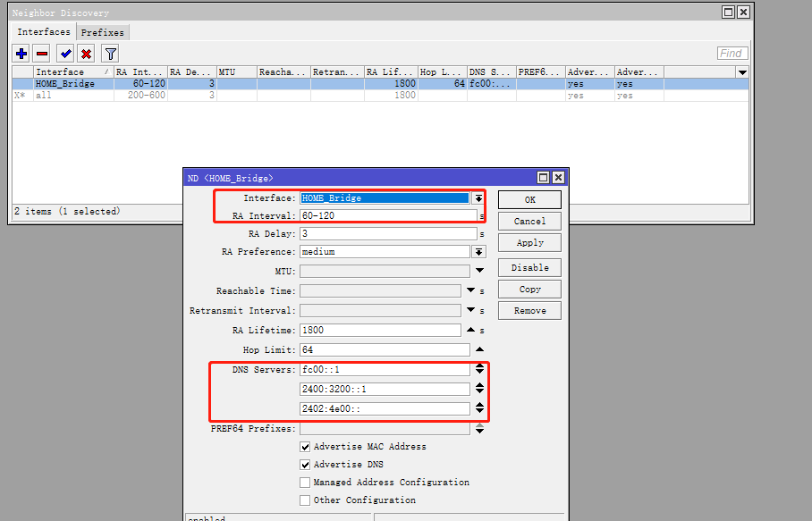Enable Managed Address Configuration checkbox
The image size is (812, 521).
305,483
